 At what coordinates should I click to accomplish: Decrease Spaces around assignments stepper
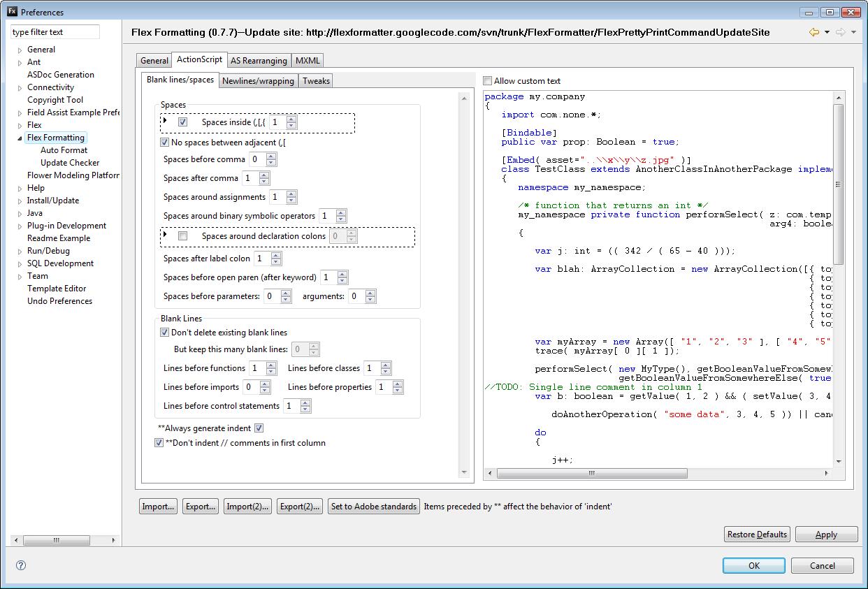coord(292,201)
